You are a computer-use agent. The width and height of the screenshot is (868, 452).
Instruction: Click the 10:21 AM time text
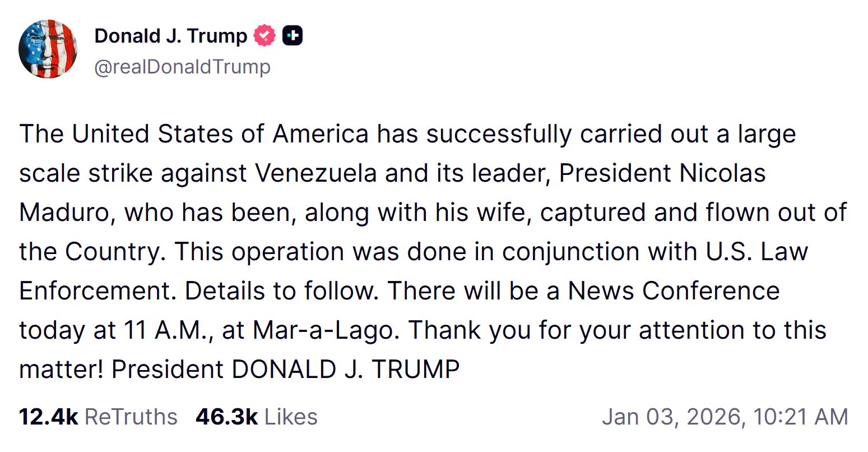800,417
